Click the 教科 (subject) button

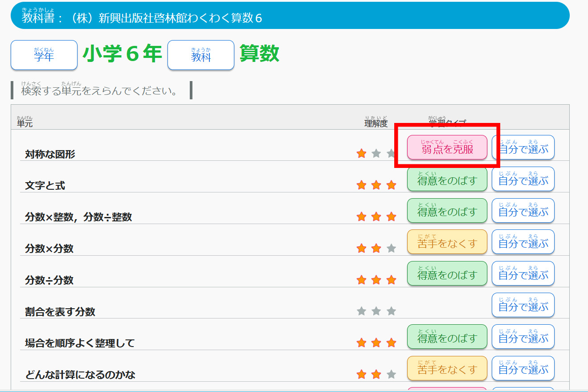coord(201,55)
